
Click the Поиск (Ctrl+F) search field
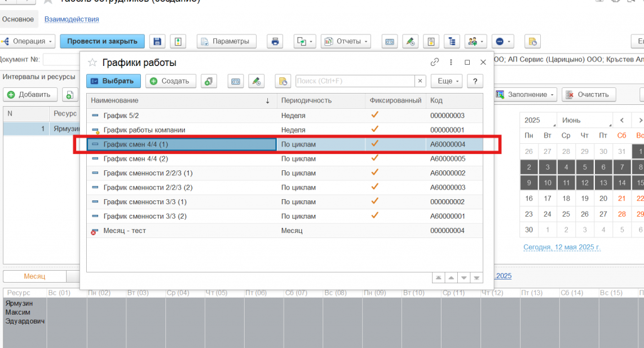[354, 81]
